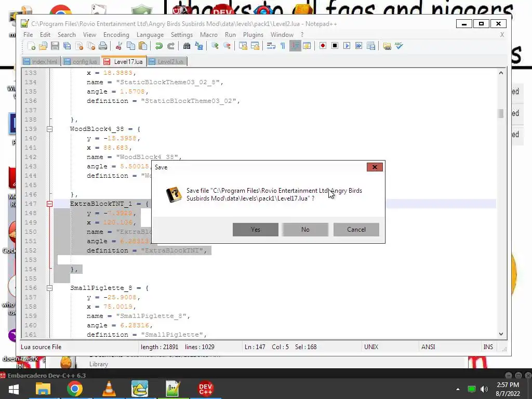Click No in the Save dialog
The width and height of the screenshot is (532, 399).
[x=305, y=230]
